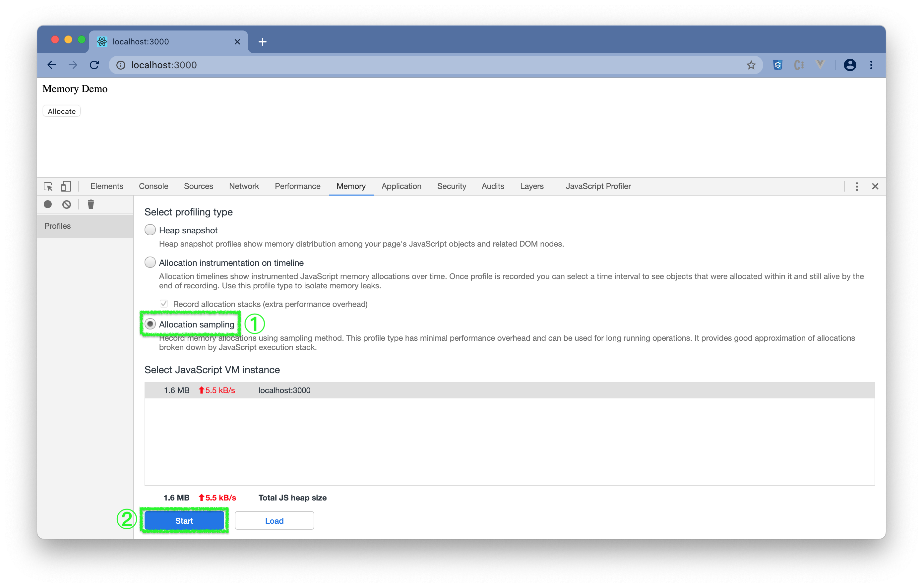View site information icon in address bar
This screenshot has width=923, height=588.
[121, 65]
